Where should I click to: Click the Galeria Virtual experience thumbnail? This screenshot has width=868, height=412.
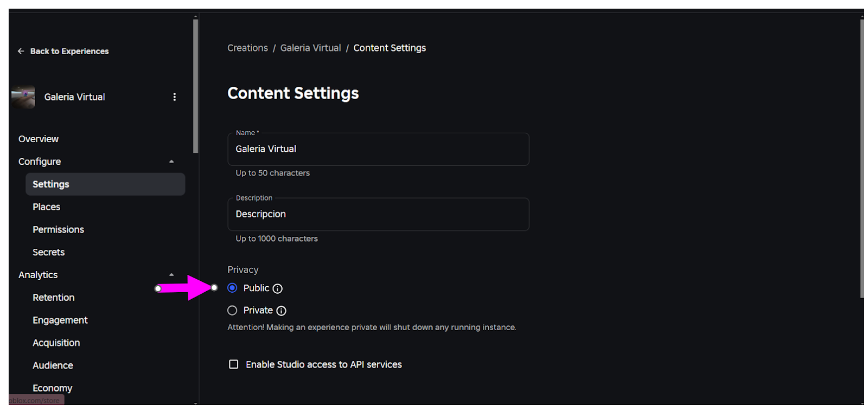click(23, 97)
